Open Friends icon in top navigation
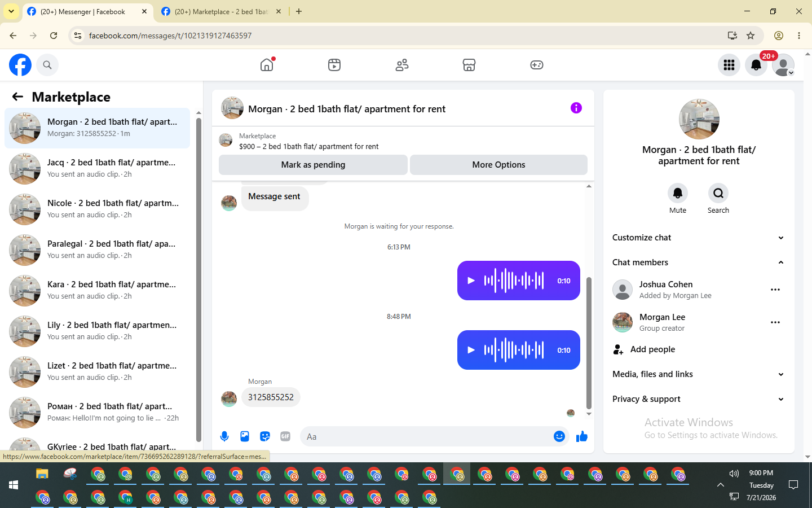The image size is (812, 508). pos(402,65)
